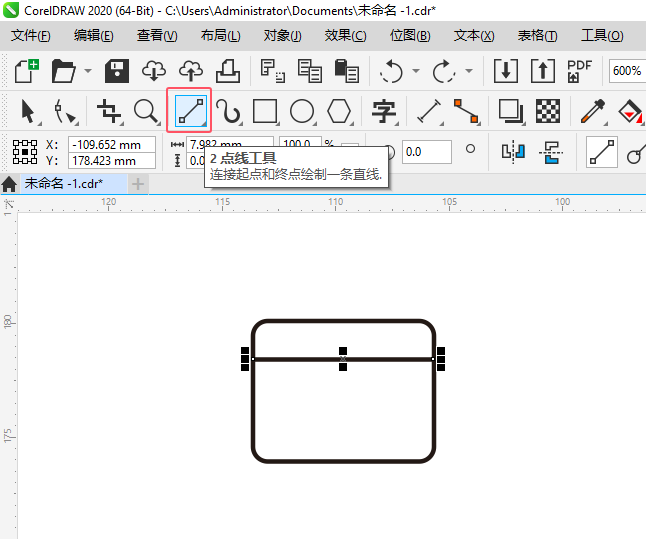
Task: Open the 对象(J) menu
Action: 283,35
